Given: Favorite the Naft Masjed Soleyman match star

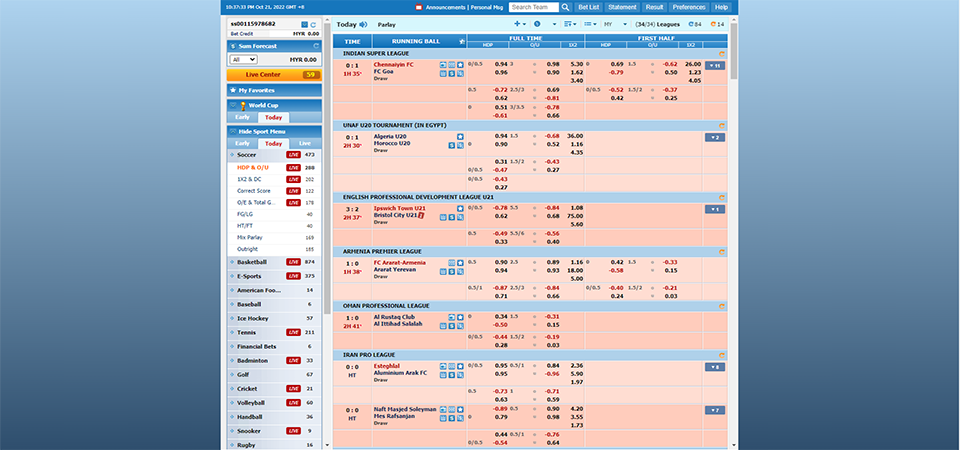Looking at the screenshot, I should (460, 409).
